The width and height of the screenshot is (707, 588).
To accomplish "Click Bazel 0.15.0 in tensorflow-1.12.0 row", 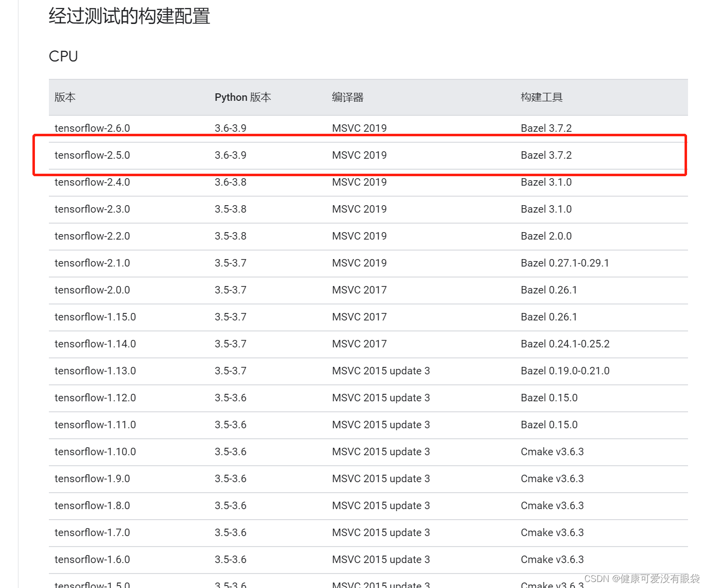I will click(x=549, y=398).
